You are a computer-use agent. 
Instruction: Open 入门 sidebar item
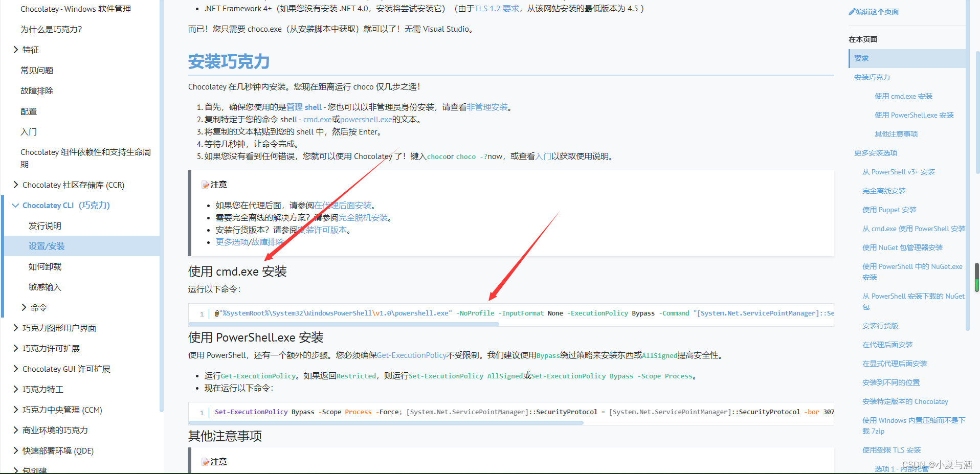click(x=29, y=131)
